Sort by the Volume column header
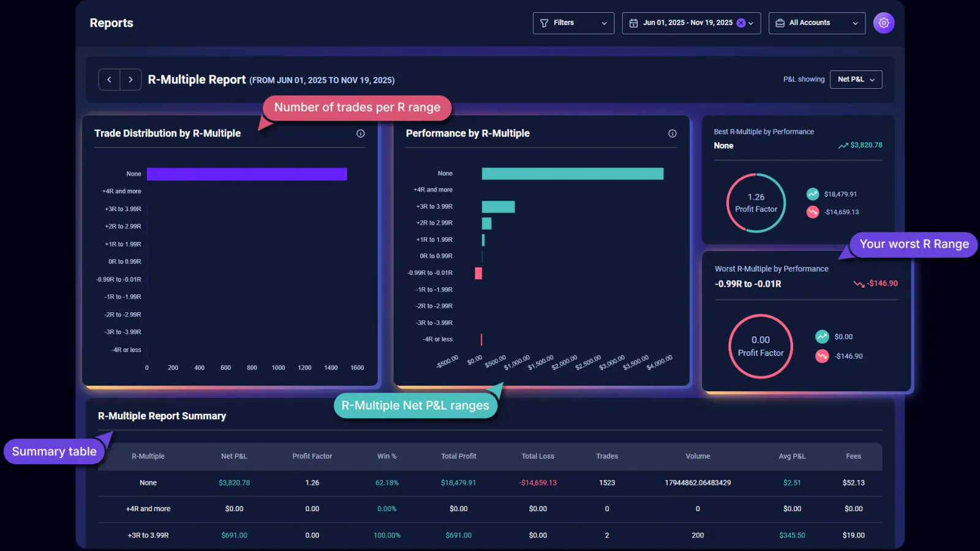Image resolution: width=980 pixels, height=551 pixels. pos(698,456)
